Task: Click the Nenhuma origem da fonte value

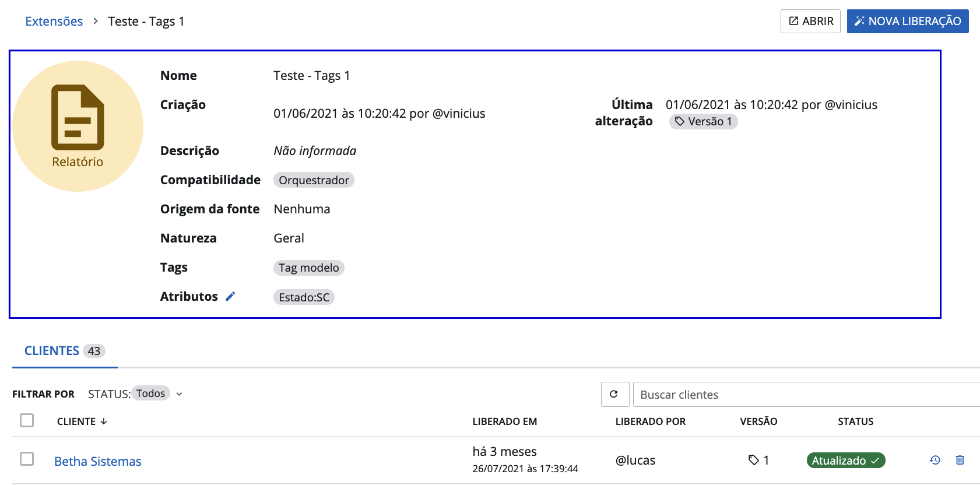Action: tap(302, 209)
